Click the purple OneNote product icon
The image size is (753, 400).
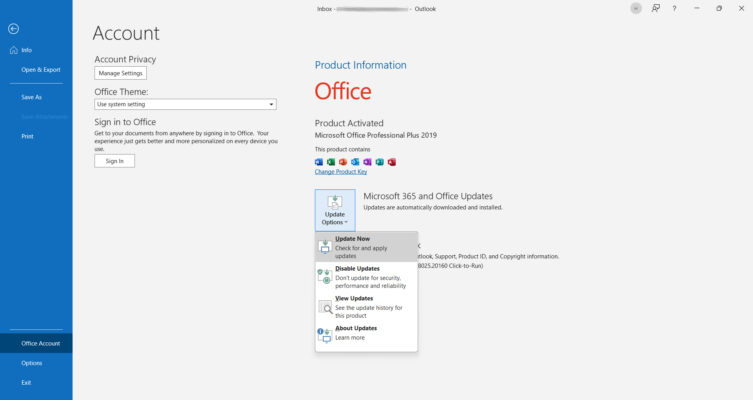point(367,162)
